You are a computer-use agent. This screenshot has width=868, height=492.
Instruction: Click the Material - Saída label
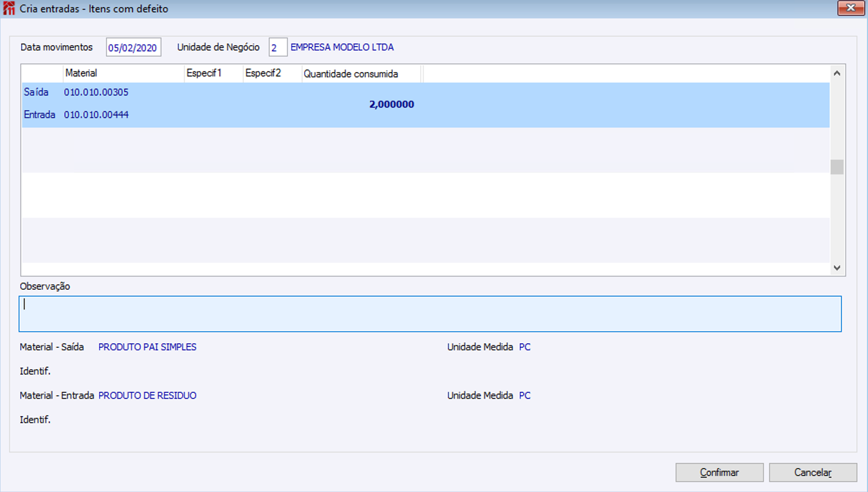pyautogui.click(x=52, y=347)
